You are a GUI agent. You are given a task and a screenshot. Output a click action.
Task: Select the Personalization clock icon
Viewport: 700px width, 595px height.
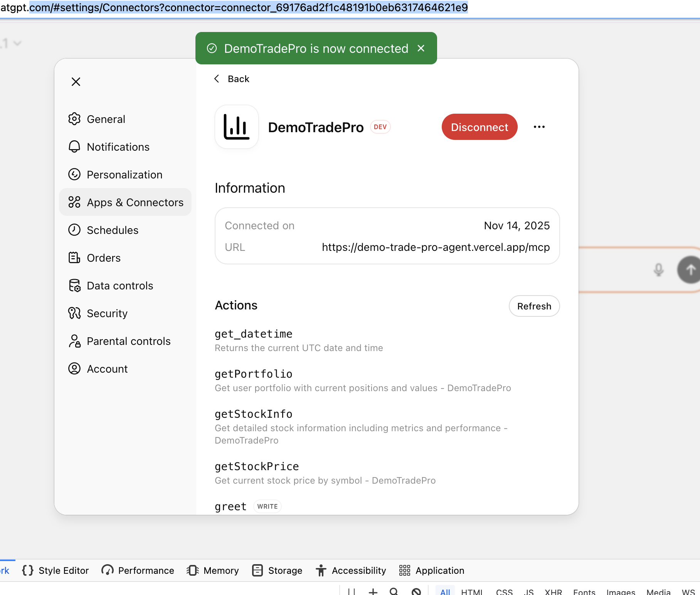tap(74, 175)
